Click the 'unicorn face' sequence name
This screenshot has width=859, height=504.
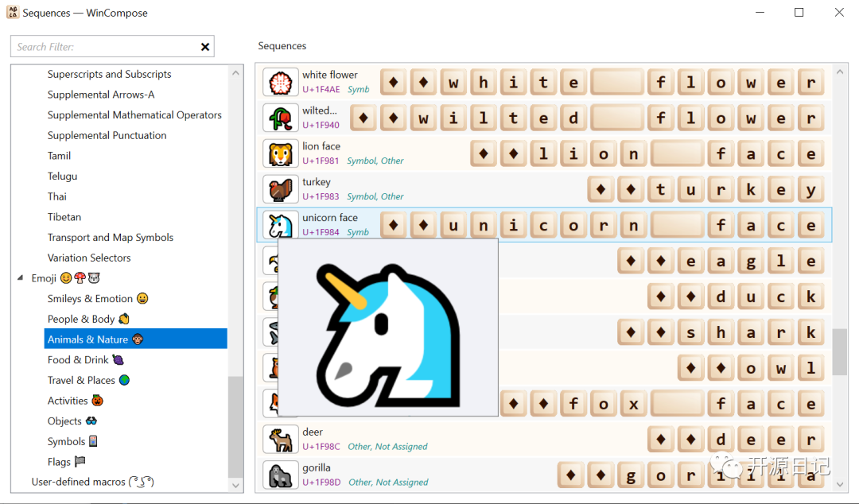click(x=330, y=218)
